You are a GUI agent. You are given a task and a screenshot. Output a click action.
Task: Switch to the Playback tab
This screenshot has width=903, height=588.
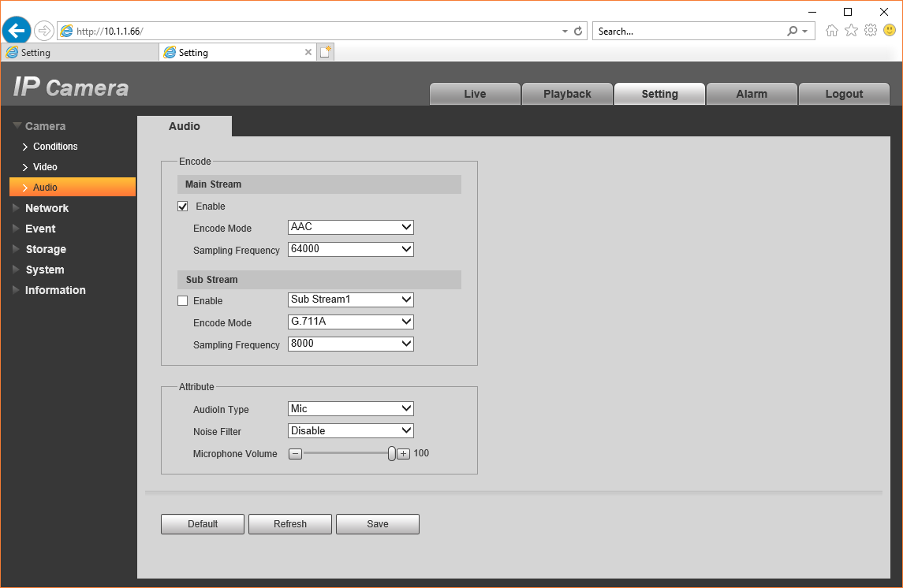[x=567, y=94]
